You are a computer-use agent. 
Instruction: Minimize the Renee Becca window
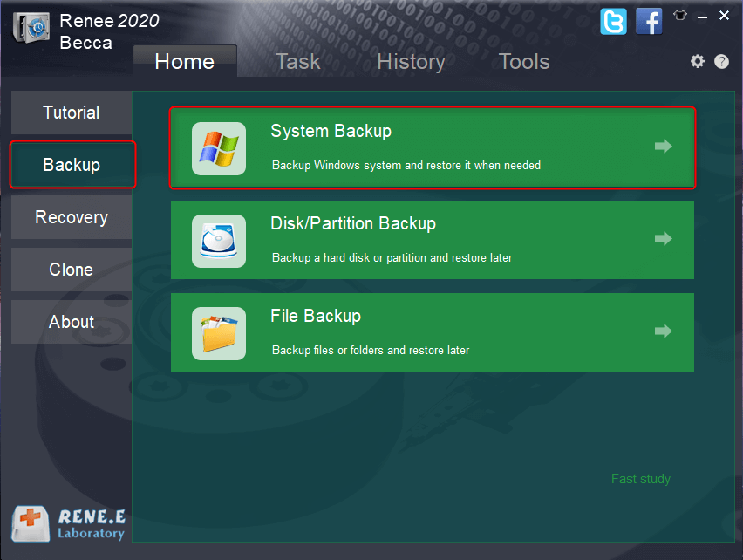[702, 17]
